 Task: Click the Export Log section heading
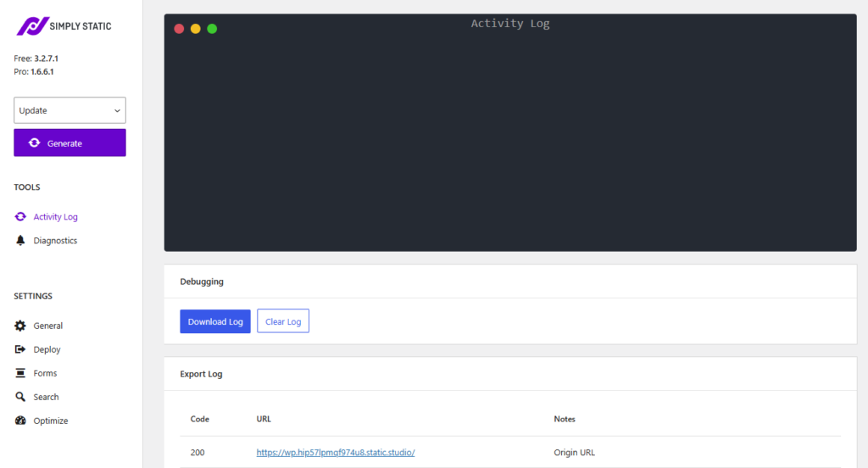coord(201,374)
